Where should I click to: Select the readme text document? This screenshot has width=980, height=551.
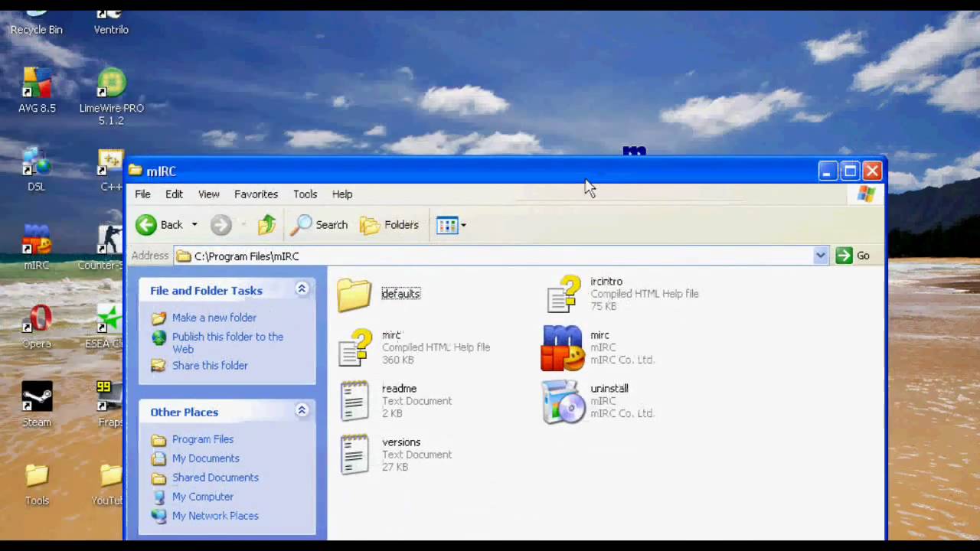[x=395, y=401]
